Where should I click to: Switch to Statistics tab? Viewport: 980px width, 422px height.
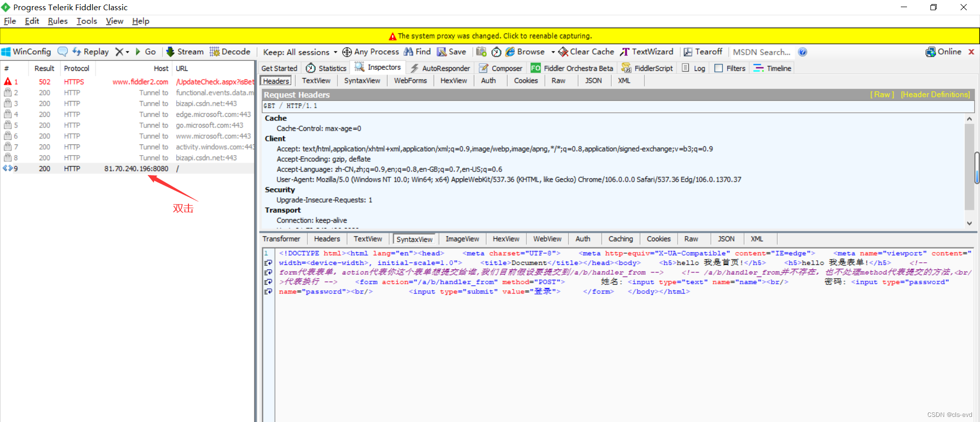point(326,68)
